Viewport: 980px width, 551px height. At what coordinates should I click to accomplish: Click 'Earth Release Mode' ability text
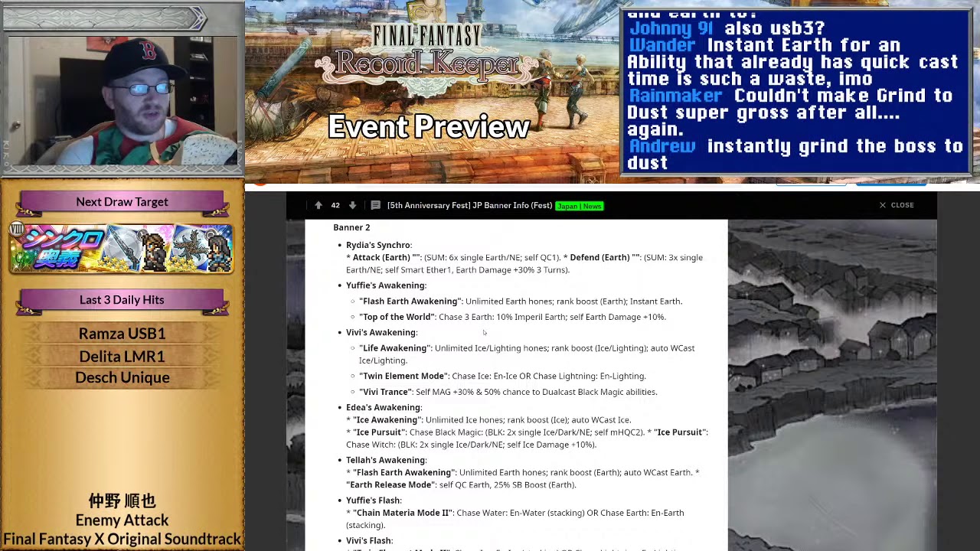[390, 485]
